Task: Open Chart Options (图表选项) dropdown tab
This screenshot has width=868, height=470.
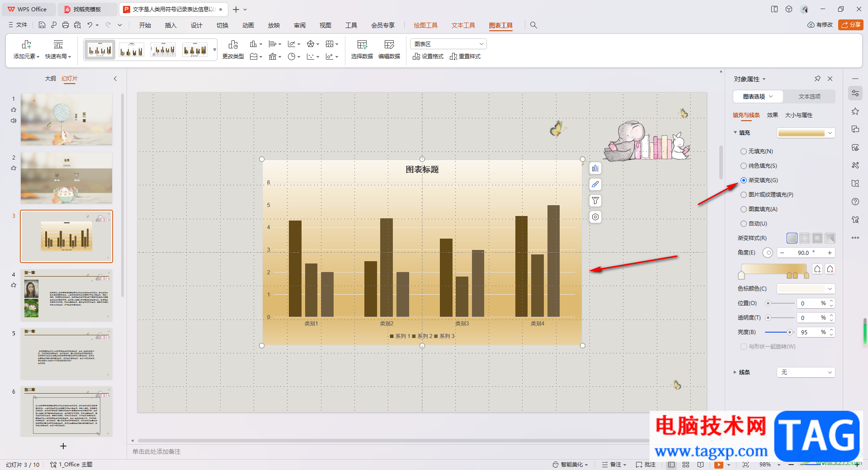Action: click(x=758, y=97)
